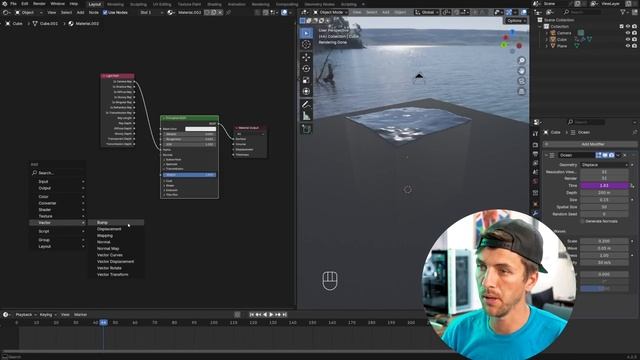640x360 pixels.
Task: Switch to the Layout workspace tab
Action: pyautogui.click(x=95, y=4)
